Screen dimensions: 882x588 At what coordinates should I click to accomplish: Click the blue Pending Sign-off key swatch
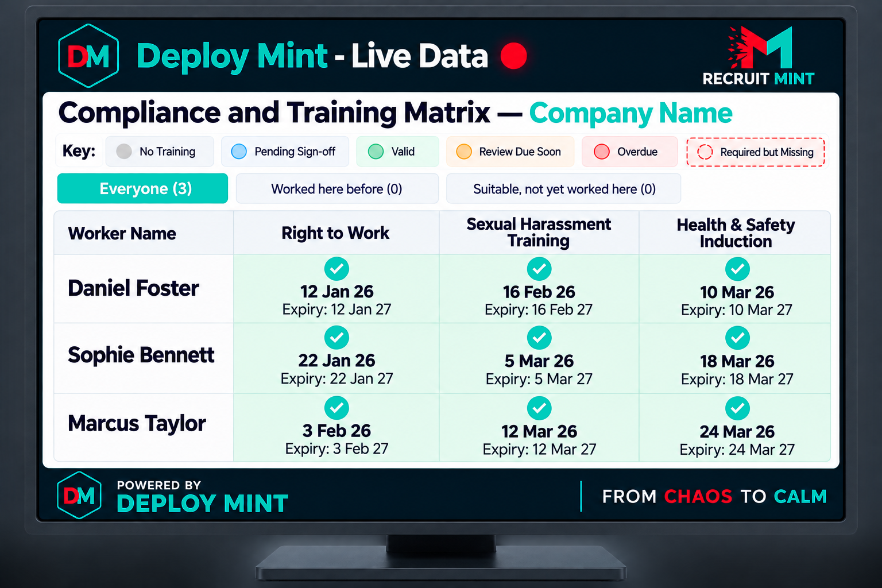239,151
